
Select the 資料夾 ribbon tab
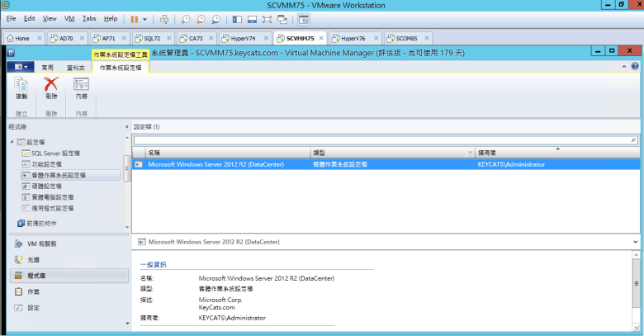[75, 67]
